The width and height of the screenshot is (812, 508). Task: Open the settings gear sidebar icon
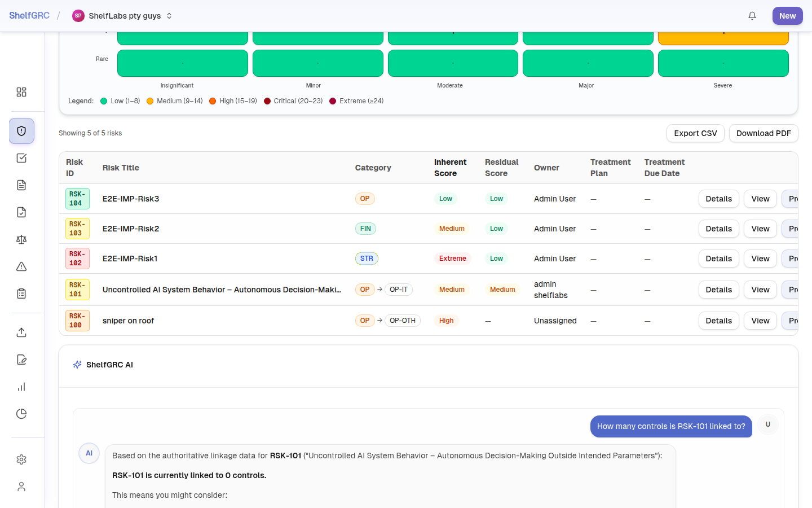coord(21,459)
